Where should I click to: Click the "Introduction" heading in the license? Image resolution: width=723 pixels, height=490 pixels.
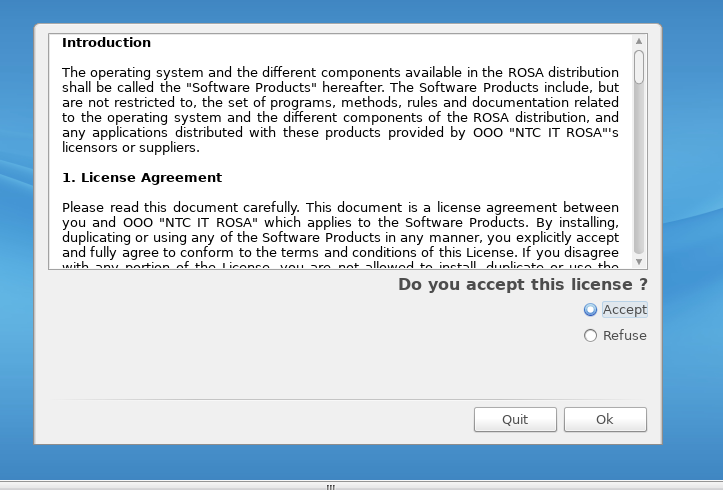(107, 42)
